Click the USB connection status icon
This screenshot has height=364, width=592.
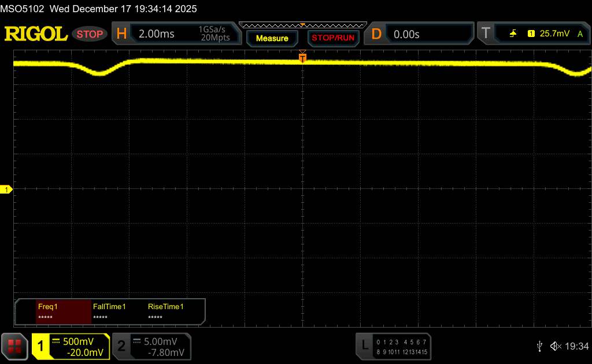tap(539, 346)
